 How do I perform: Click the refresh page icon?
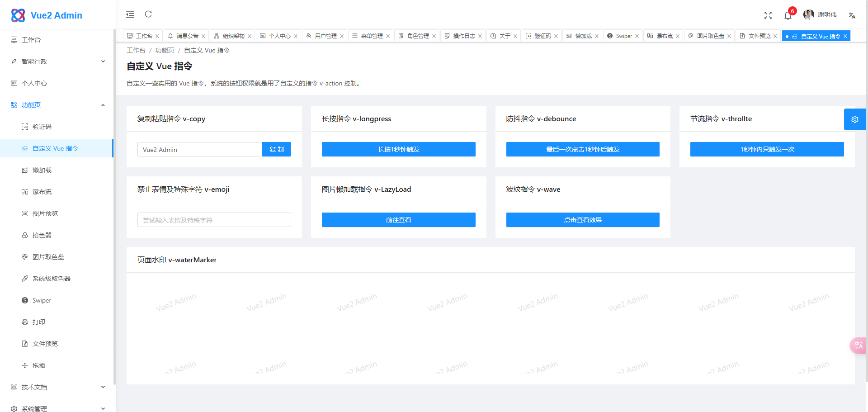148,14
